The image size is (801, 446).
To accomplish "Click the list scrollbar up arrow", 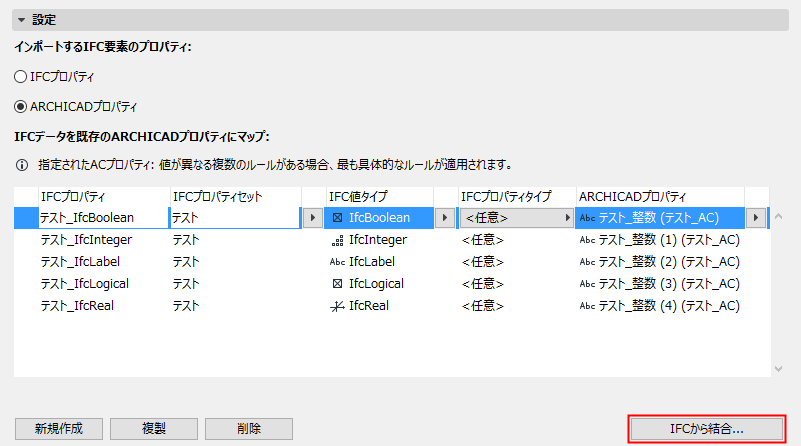I will coord(779,217).
